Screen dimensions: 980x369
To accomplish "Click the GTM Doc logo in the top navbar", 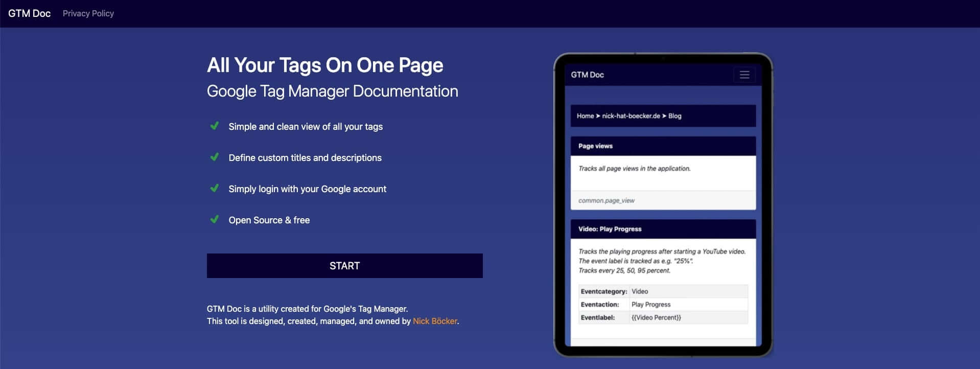I will click(29, 13).
